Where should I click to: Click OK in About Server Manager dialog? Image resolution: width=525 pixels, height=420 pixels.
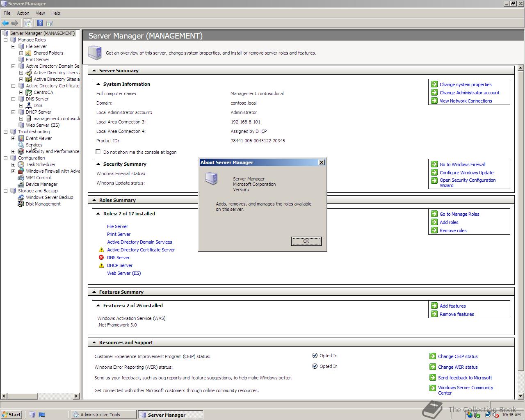306,241
